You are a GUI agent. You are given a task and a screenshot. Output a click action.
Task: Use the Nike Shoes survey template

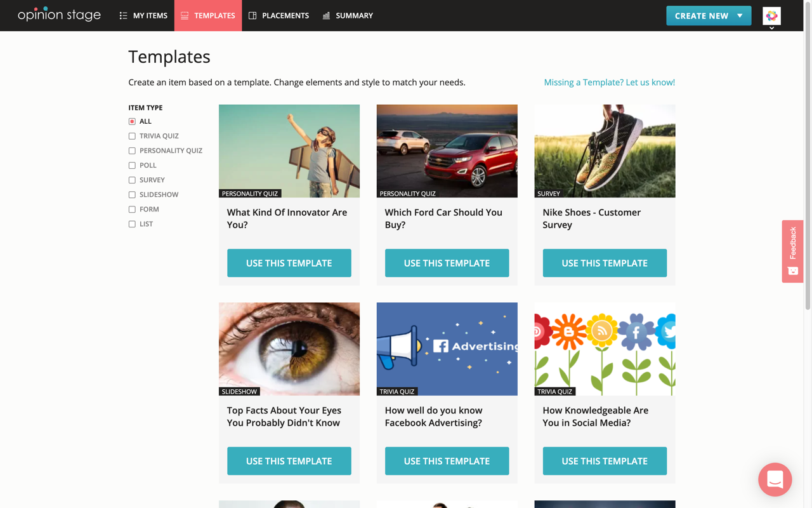click(605, 263)
